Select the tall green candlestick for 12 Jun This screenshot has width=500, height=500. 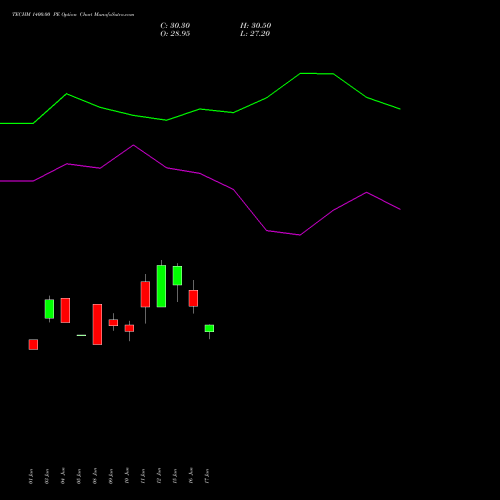pyautogui.click(x=161, y=286)
